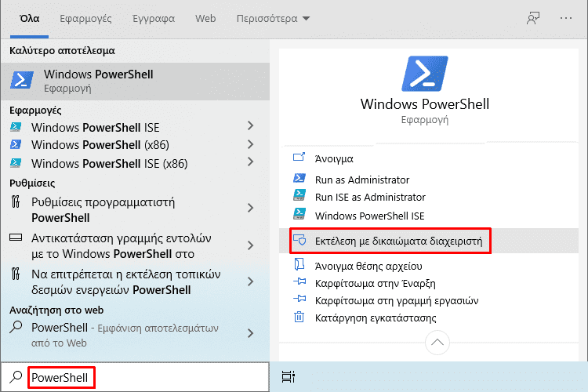The width and height of the screenshot is (588, 392).
Task: Select Run ISE as Administrator
Action: coord(370,198)
